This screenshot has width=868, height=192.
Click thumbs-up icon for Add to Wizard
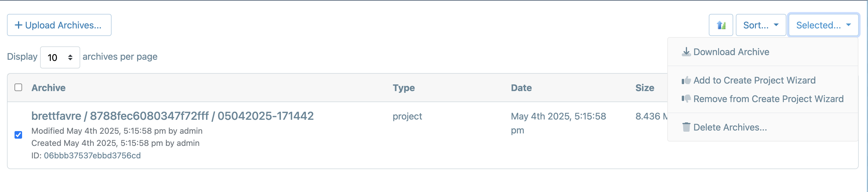pos(686,80)
